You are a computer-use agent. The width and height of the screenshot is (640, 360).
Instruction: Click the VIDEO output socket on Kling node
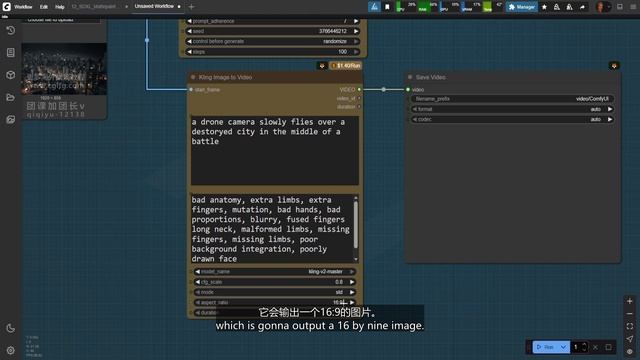359,89
